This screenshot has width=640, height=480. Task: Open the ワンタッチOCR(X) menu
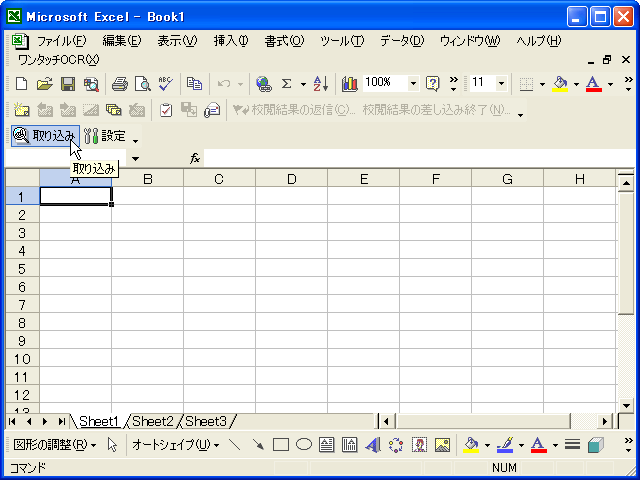58,60
